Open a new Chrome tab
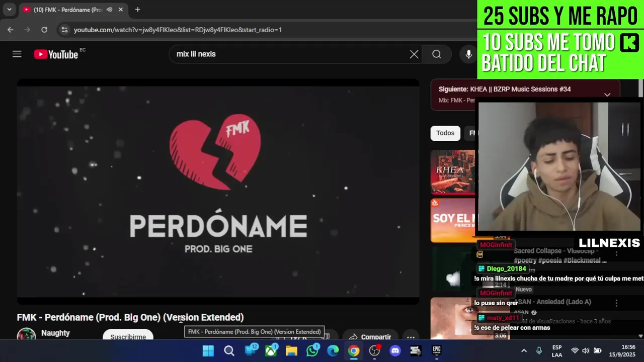This screenshot has width=644, height=362. (x=137, y=10)
